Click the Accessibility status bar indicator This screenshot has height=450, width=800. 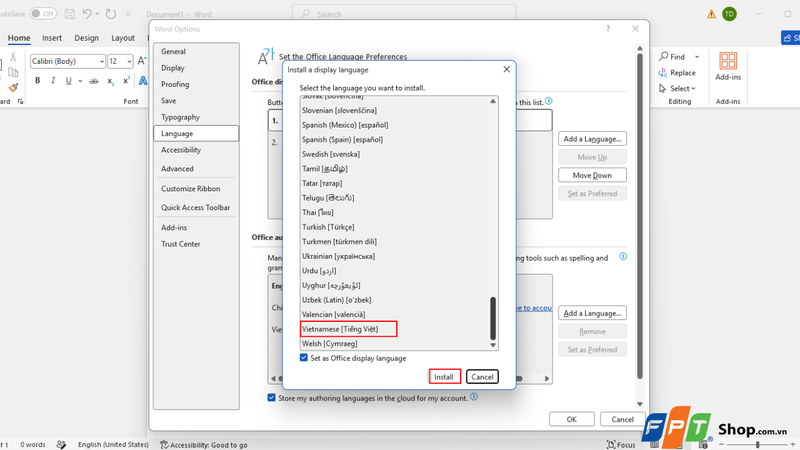204,445
